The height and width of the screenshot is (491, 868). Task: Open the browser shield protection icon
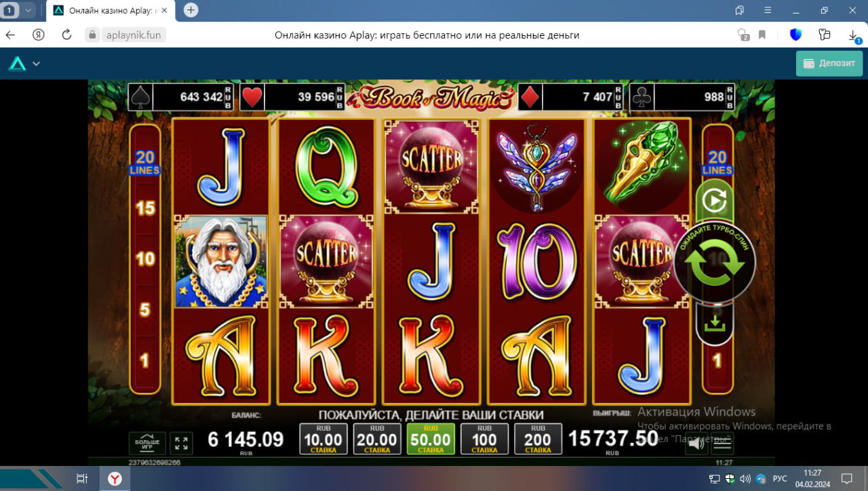coord(795,35)
